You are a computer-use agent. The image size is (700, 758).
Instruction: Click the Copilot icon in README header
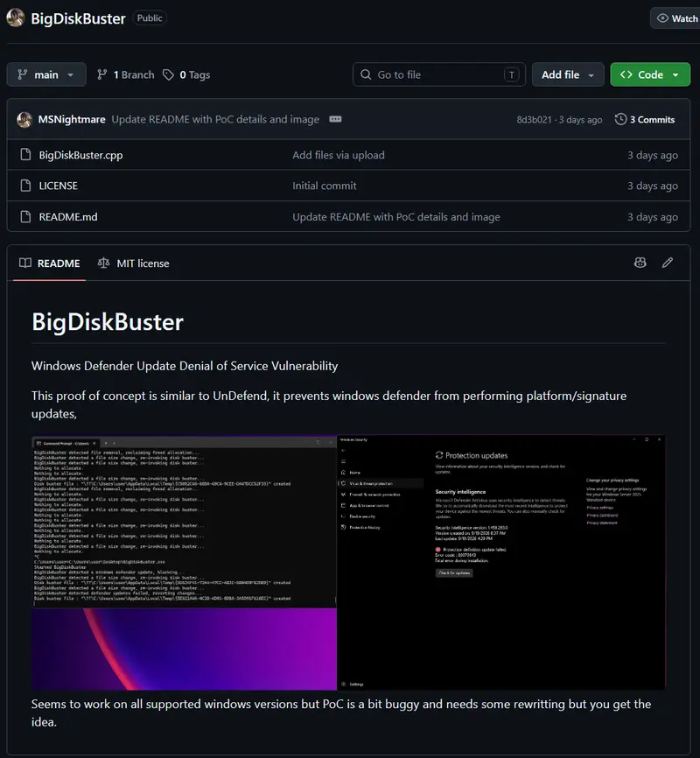tap(640, 263)
